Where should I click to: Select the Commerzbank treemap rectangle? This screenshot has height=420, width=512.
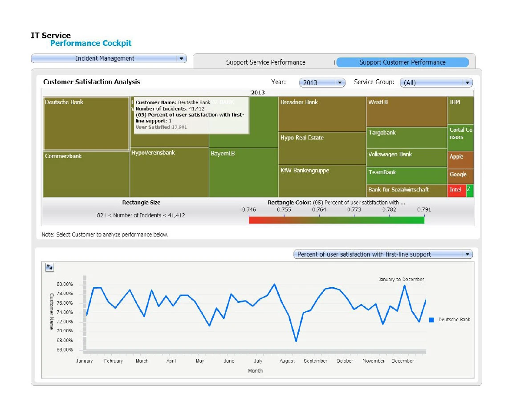(x=86, y=175)
